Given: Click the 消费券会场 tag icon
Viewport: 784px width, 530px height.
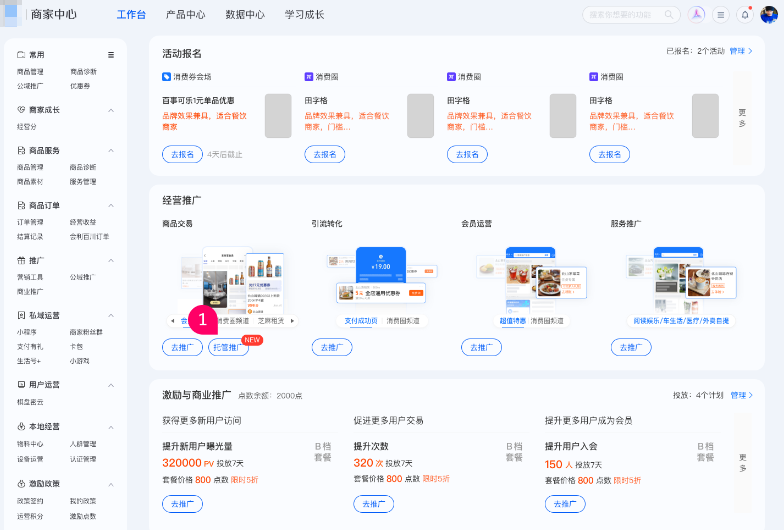Looking at the screenshot, I should (x=166, y=76).
